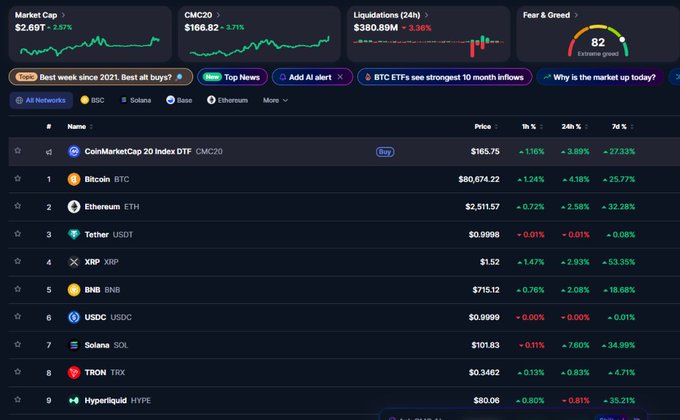Open the Liquidations bar chart
The image size is (680, 420).
(428, 46)
